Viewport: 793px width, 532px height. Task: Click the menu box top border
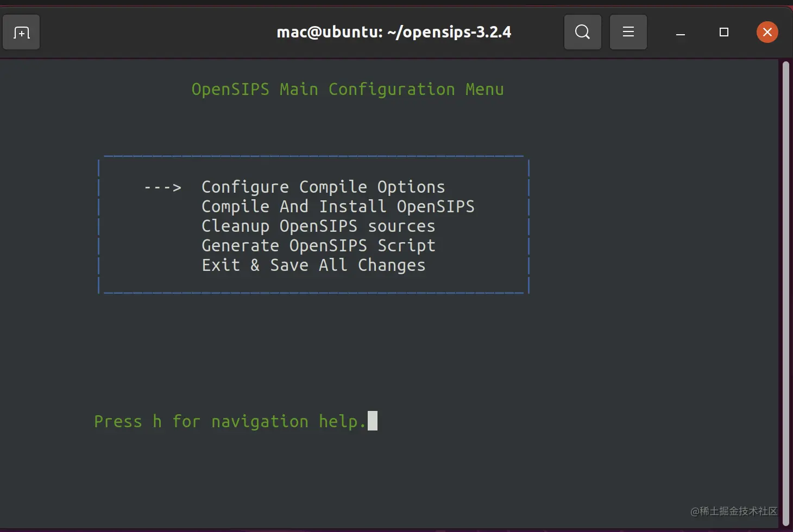[313, 156]
